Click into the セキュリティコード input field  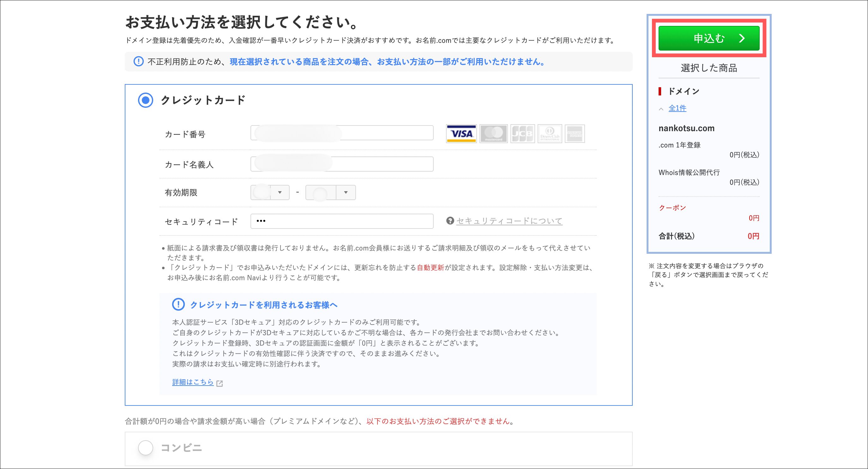(342, 221)
